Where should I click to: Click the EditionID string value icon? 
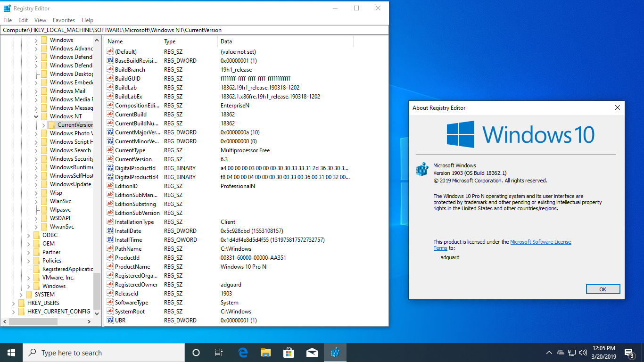tap(110, 186)
